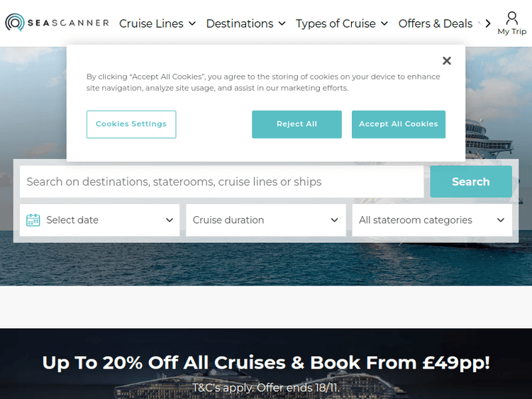Click the Reject All button
Image resolution: width=532 pixels, height=399 pixels.
click(297, 124)
